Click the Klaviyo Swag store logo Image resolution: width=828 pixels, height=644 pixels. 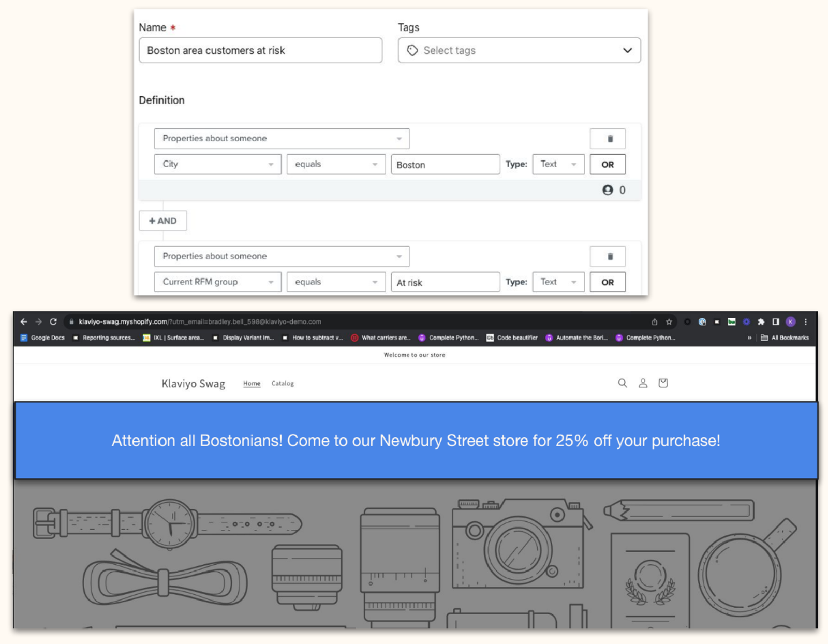coord(193,384)
